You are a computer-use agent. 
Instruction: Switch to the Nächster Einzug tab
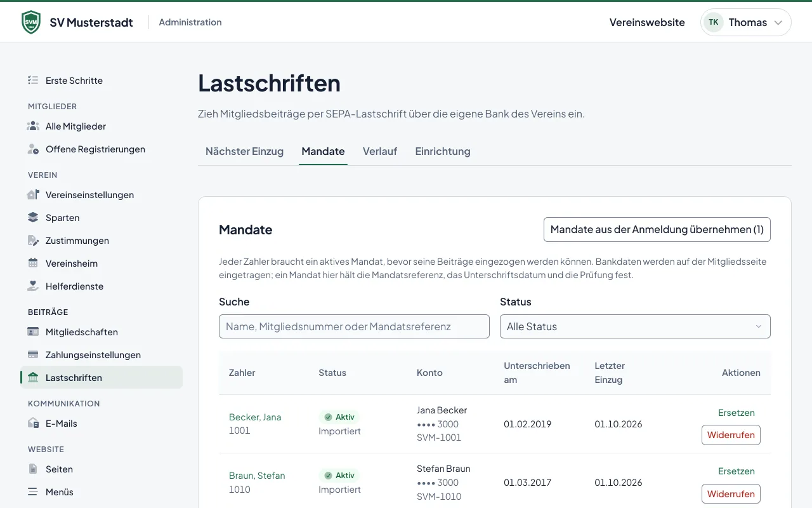[x=244, y=151]
